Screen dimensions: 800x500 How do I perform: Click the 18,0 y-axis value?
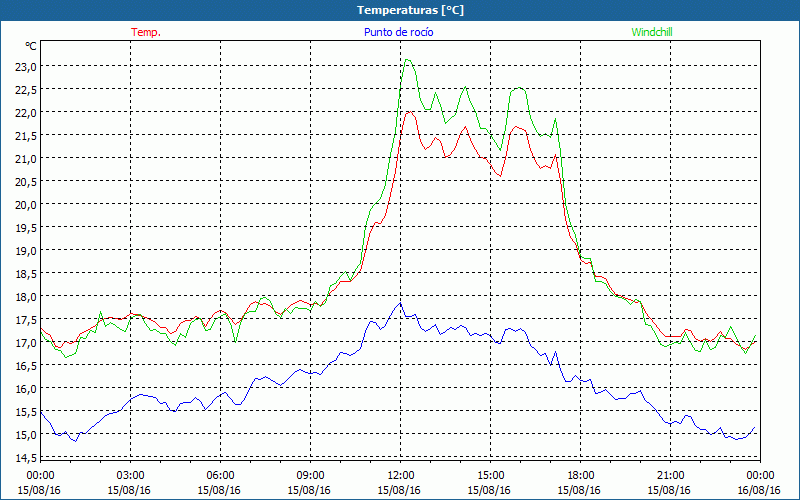(26, 296)
